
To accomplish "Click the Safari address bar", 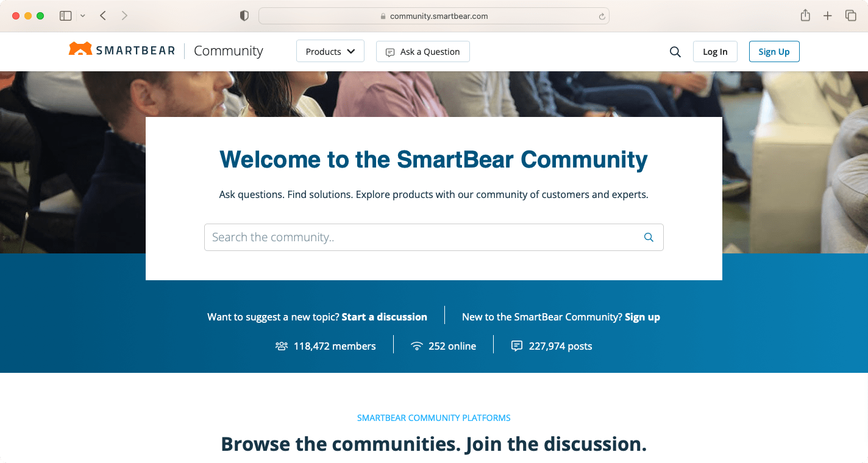I will (x=434, y=16).
